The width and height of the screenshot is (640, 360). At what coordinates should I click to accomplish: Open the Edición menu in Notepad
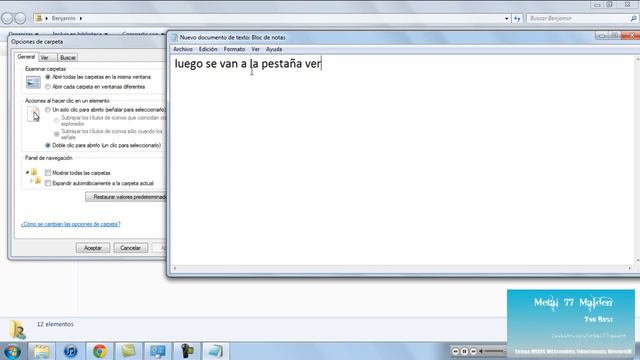[x=208, y=49]
